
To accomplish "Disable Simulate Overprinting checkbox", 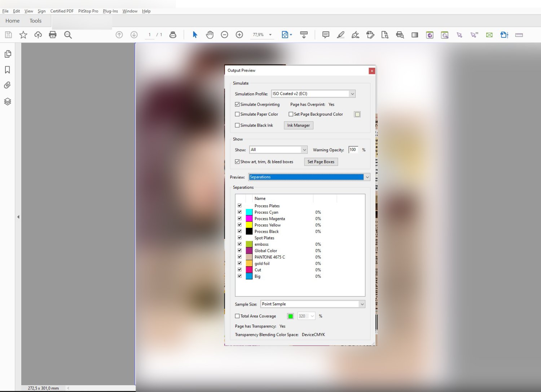I will point(237,104).
